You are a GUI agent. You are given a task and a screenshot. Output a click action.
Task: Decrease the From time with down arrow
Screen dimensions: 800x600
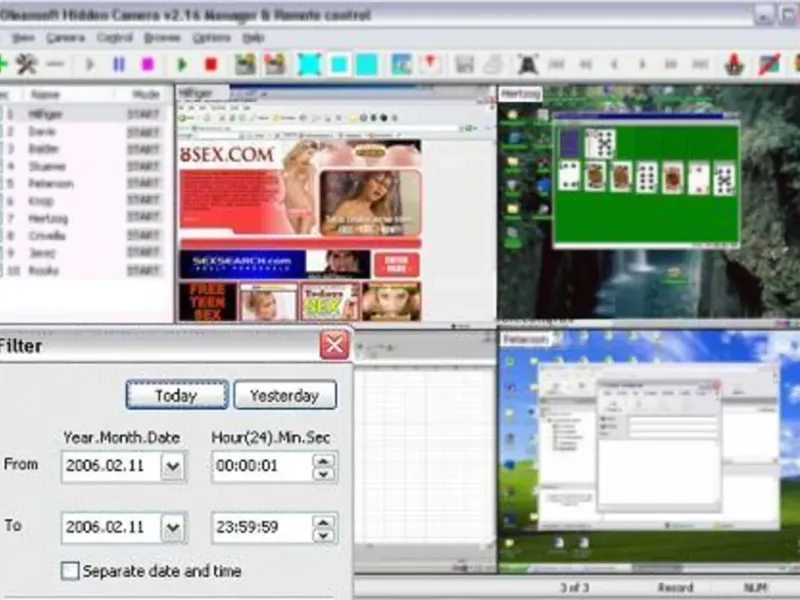(323, 473)
